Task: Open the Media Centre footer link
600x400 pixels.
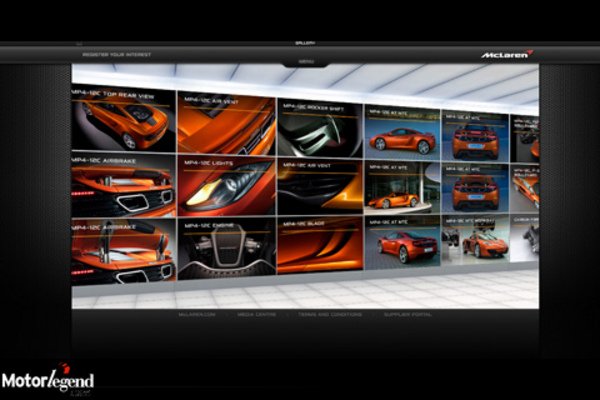Action: pyautogui.click(x=256, y=314)
